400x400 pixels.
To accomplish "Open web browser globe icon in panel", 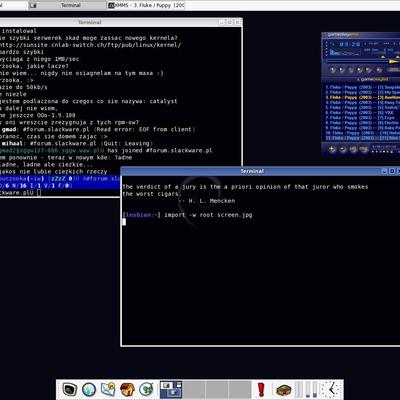I will (89, 389).
